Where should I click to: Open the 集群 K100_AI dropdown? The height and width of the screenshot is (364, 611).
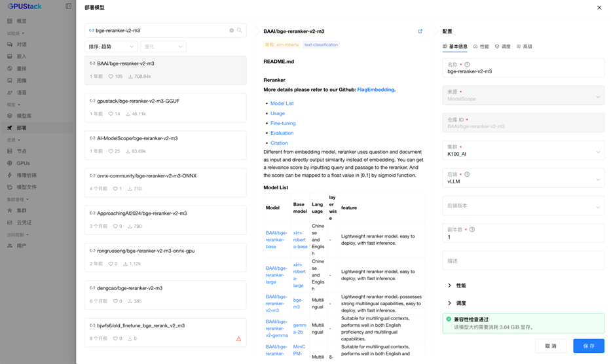coord(523,151)
